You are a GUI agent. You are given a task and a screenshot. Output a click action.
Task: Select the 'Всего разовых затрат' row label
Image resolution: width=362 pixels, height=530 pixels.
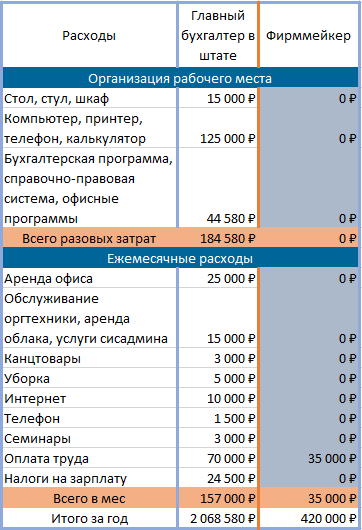tap(90, 238)
